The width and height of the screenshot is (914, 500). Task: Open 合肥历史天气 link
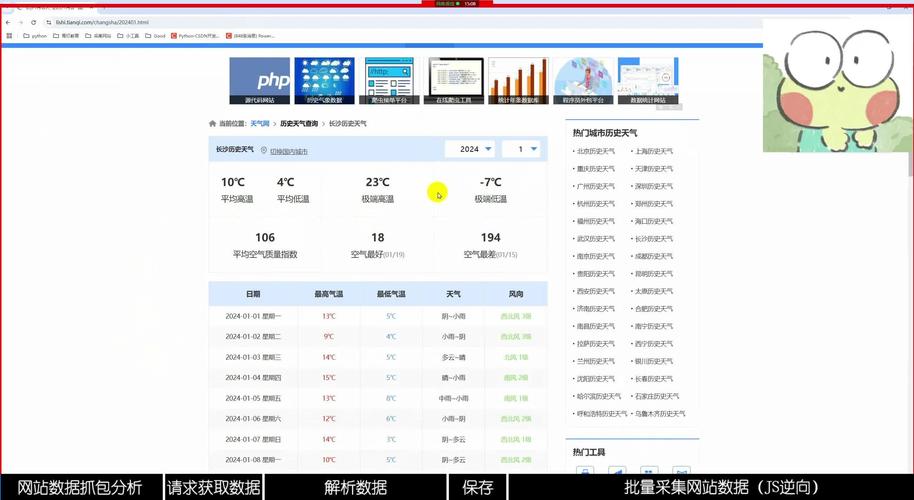(653, 308)
